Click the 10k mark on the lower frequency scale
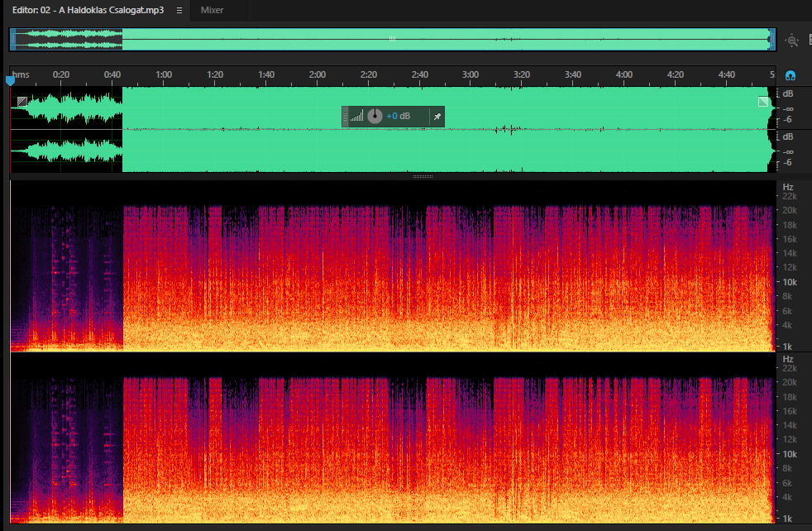Screen dimensions: 812x531 (790, 454)
